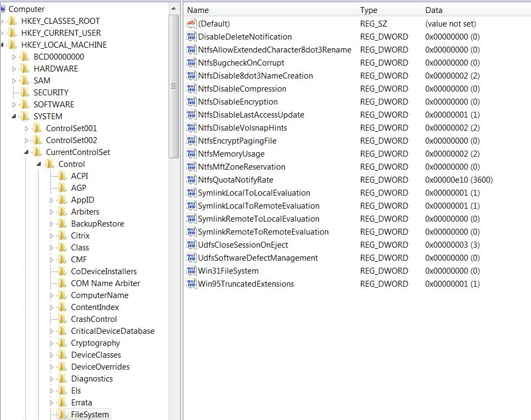Click the string icon next to (Default)

pos(191,24)
